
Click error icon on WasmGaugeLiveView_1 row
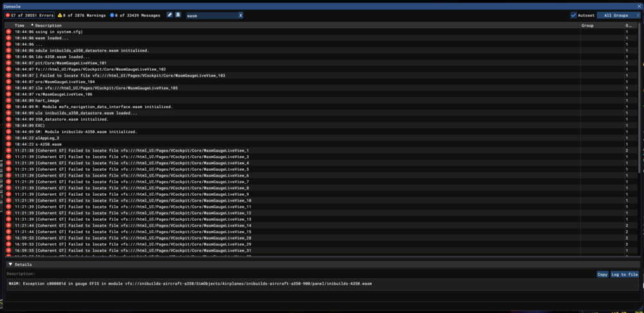(8, 151)
